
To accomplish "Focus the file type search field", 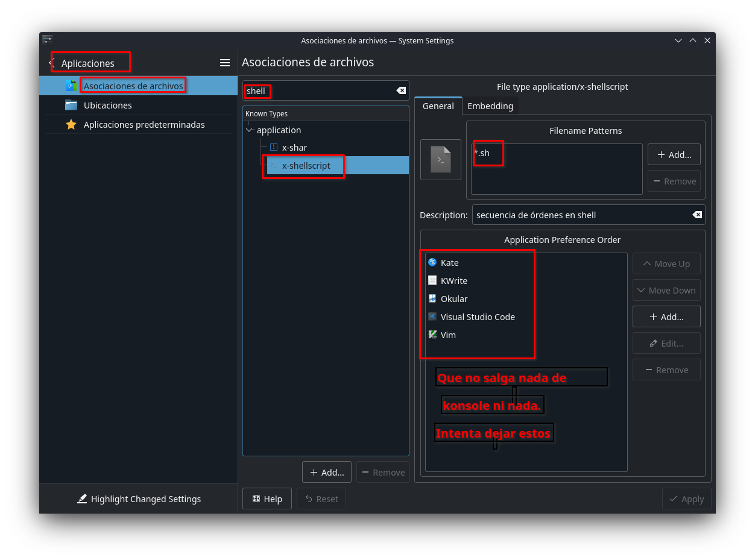I will pos(326,90).
